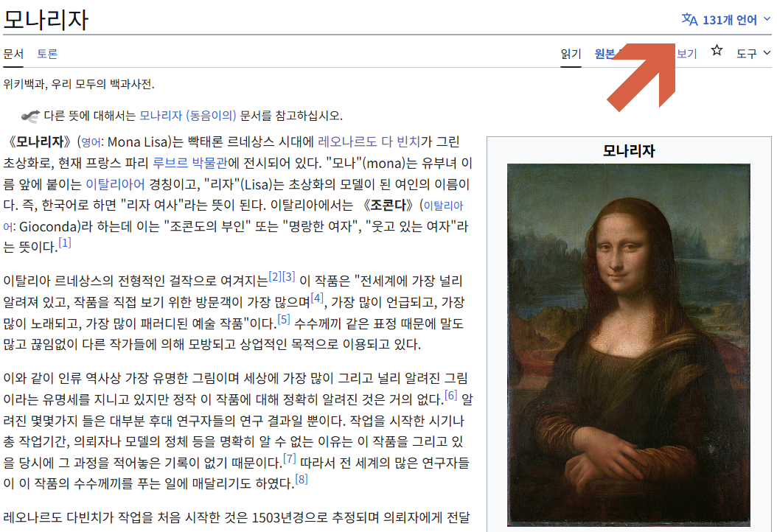Jump to footnote [5]
This screenshot has height=532, width=777.
[x=283, y=319]
